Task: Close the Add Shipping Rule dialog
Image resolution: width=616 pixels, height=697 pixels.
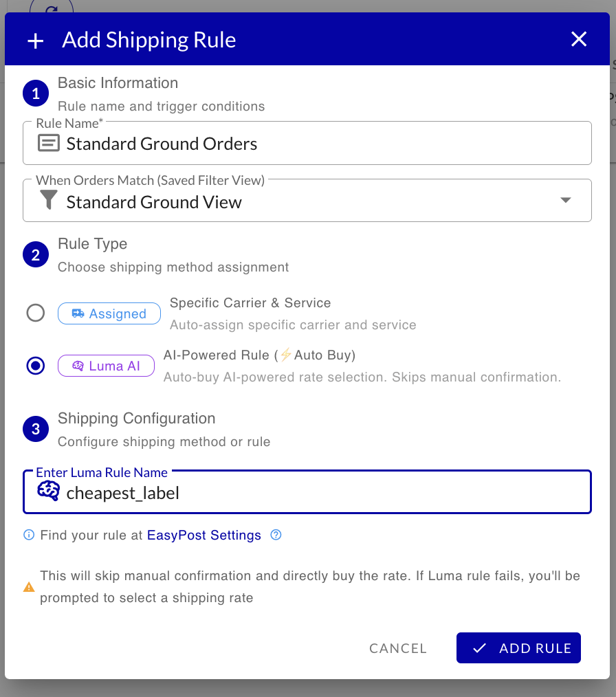Action: (579, 39)
